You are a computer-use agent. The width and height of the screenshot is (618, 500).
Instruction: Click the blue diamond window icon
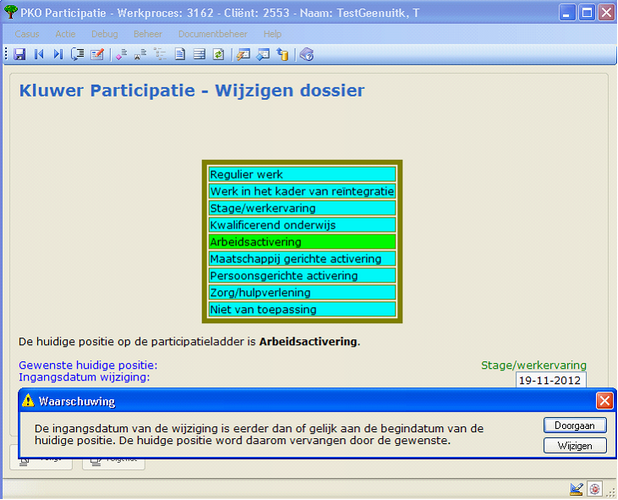coord(263,54)
